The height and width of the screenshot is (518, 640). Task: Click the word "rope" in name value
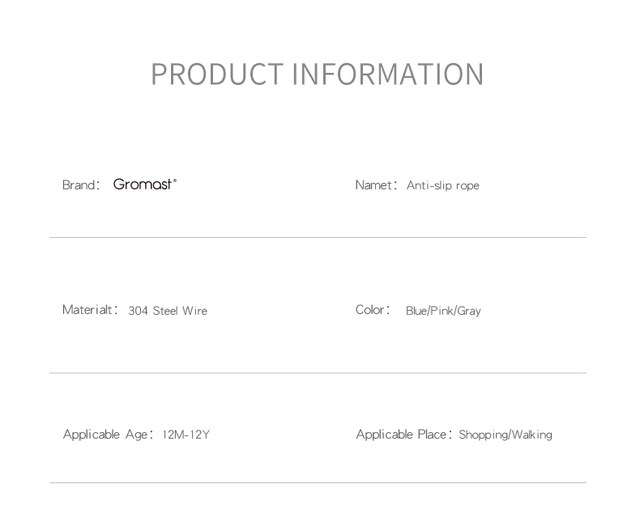(467, 186)
